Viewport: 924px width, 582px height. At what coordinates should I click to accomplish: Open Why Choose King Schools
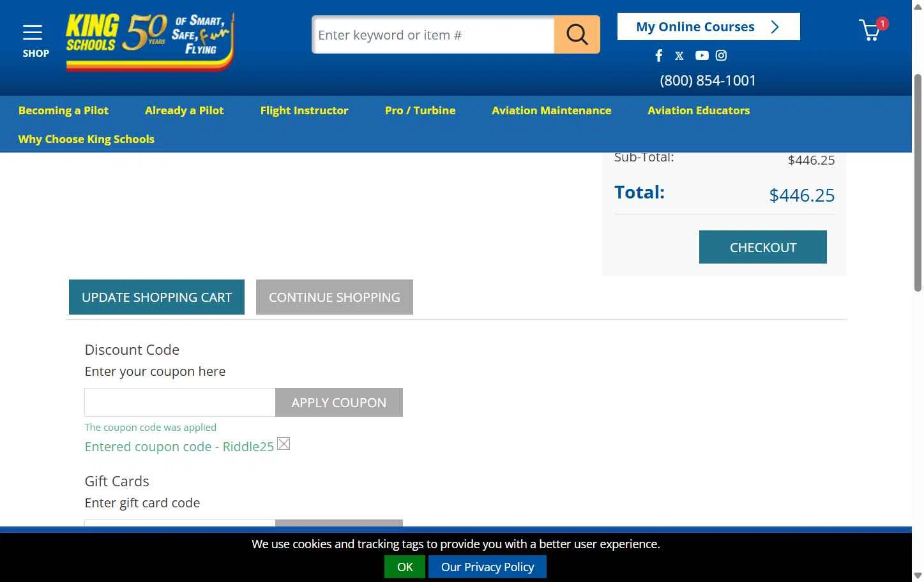[x=86, y=139]
